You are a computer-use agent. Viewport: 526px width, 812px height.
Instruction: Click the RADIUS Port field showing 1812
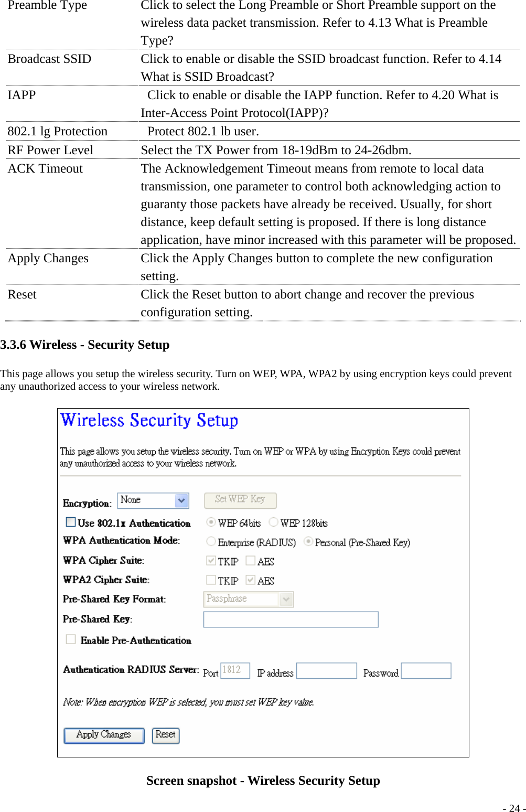click(235, 670)
